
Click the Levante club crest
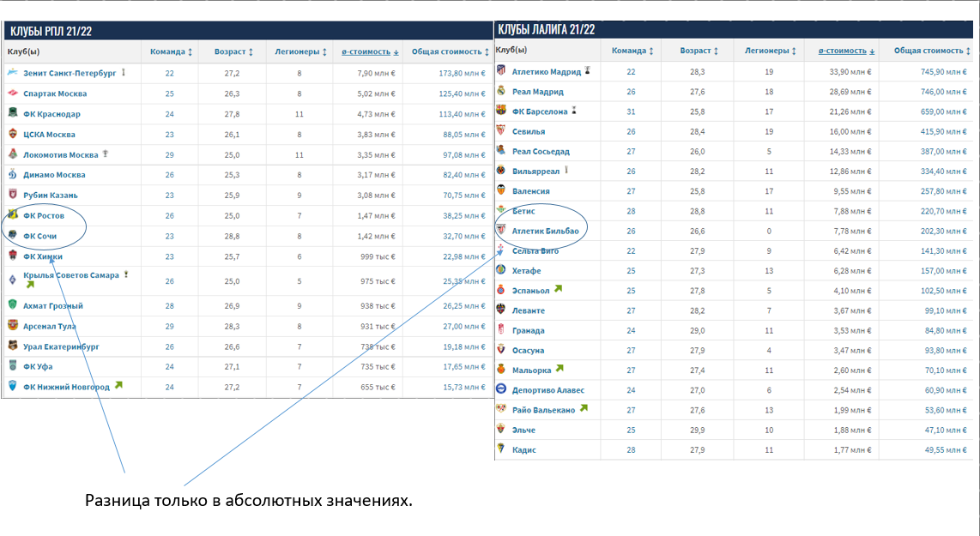pos(501,310)
